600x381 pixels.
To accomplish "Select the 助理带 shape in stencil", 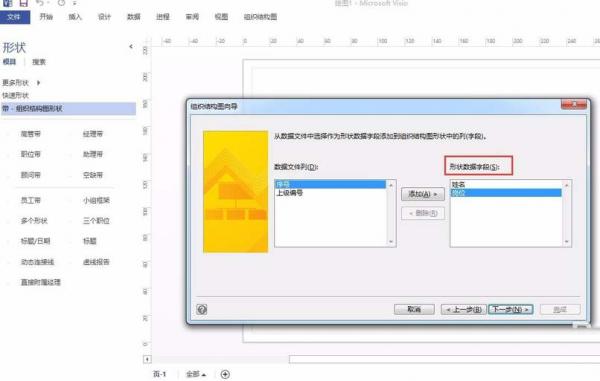I will (x=93, y=154).
